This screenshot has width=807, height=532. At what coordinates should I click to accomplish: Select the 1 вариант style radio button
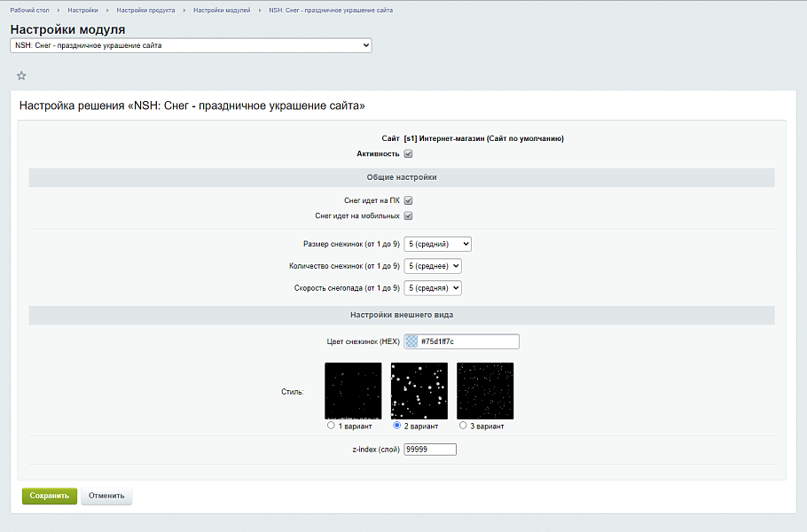pyautogui.click(x=331, y=426)
